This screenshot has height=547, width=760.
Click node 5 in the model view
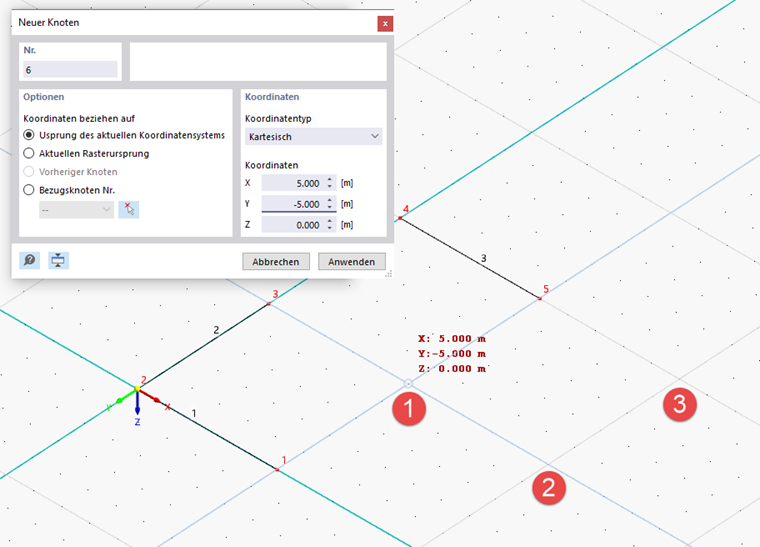pyautogui.click(x=540, y=298)
